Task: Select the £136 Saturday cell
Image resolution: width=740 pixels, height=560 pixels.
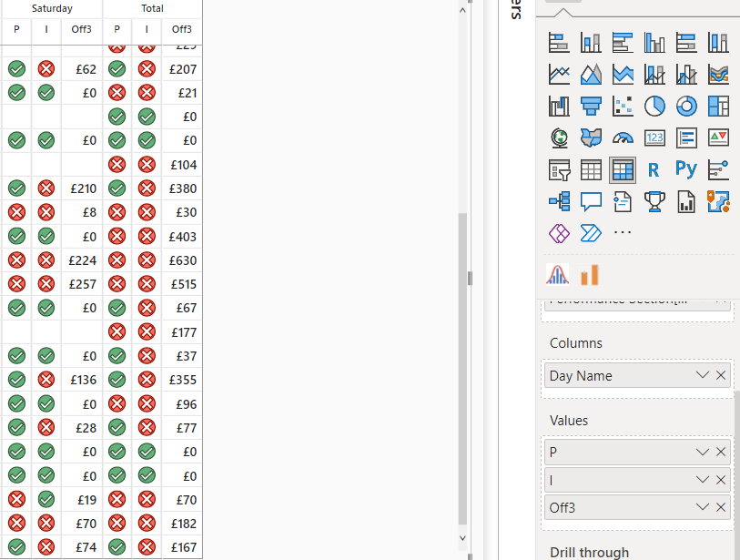Action: [x=82, y=380]
